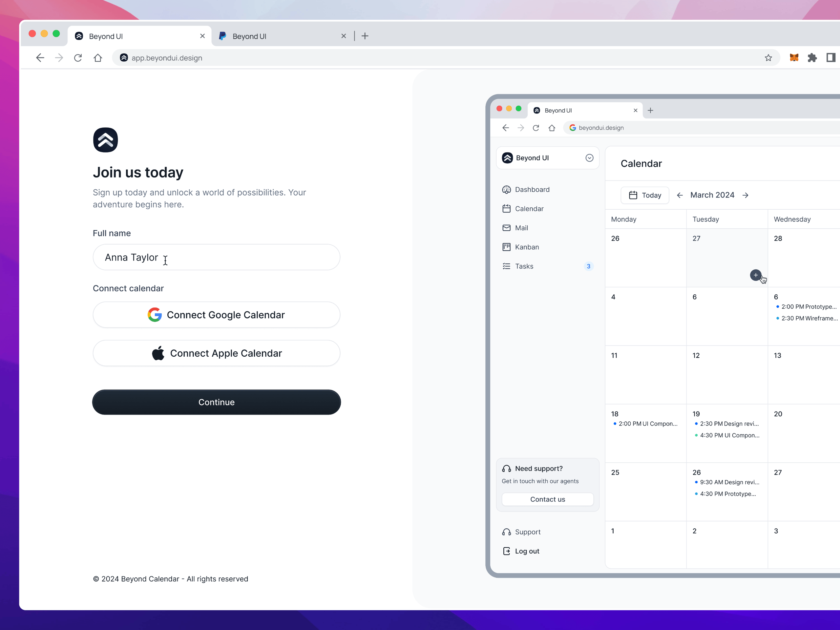Screen dimensions: 840x630
Task: Click the Calendar page title
Action: click(641, 164)
